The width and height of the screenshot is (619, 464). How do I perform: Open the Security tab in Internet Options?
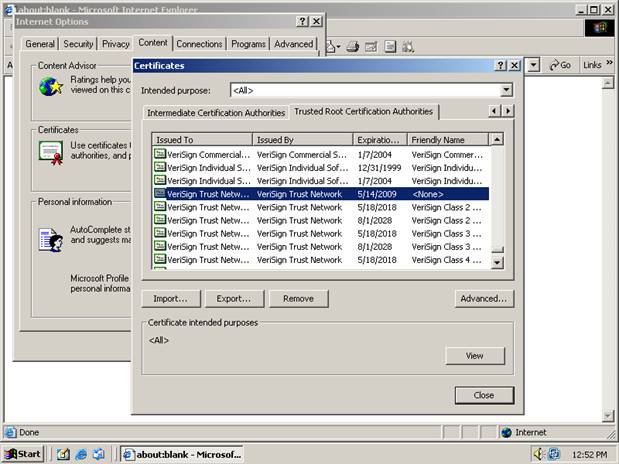[x=78, y=44]
